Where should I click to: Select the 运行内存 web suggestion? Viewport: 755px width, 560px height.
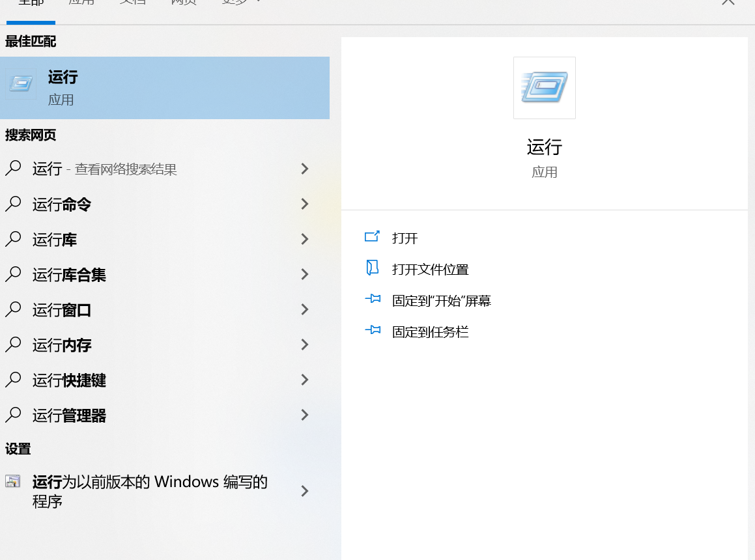pyautogui.click(x=165, y=344)
